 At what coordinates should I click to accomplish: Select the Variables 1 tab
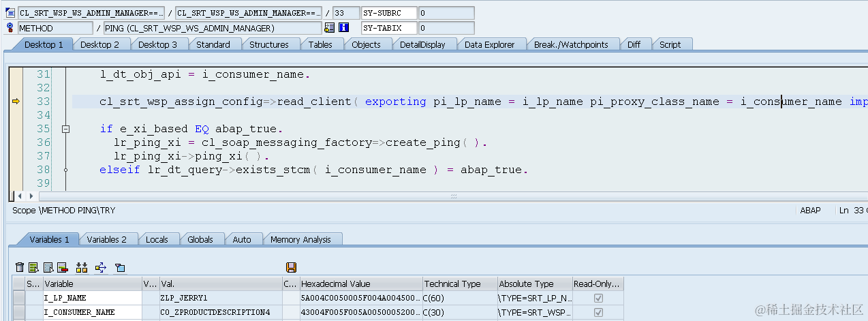49,239
